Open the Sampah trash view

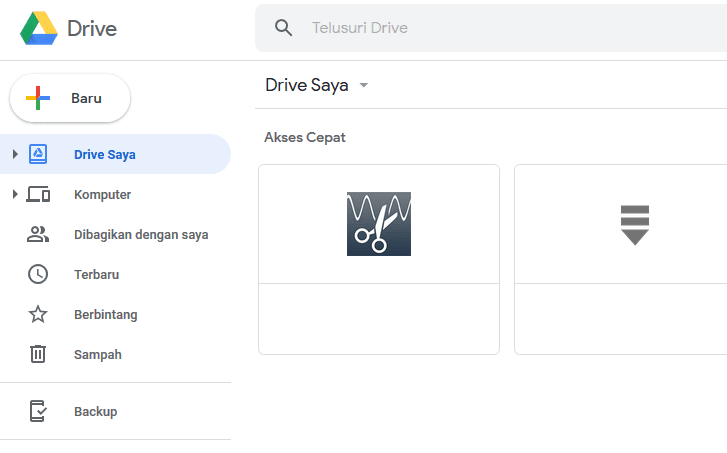point(98,355)
